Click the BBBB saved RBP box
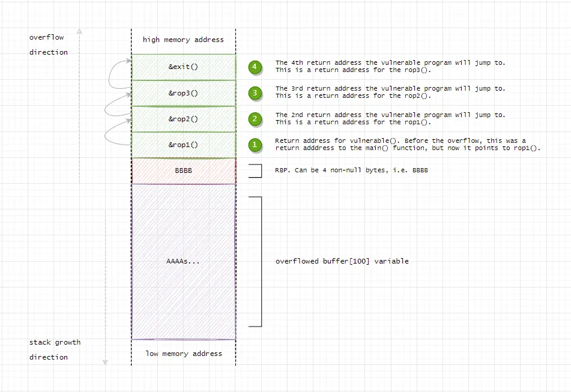This screenshot has height=392, width=571. [183, 170]
